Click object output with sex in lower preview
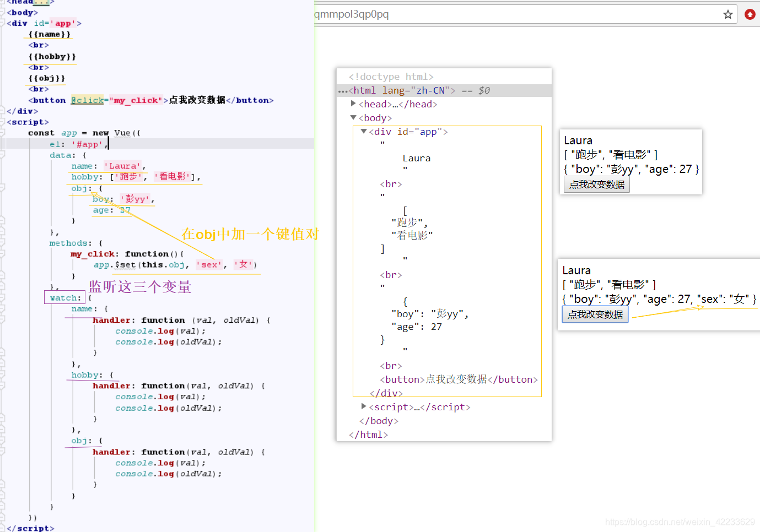Image resolution: width=760 pixels, height=532 pixels. (x=659, y=299)
